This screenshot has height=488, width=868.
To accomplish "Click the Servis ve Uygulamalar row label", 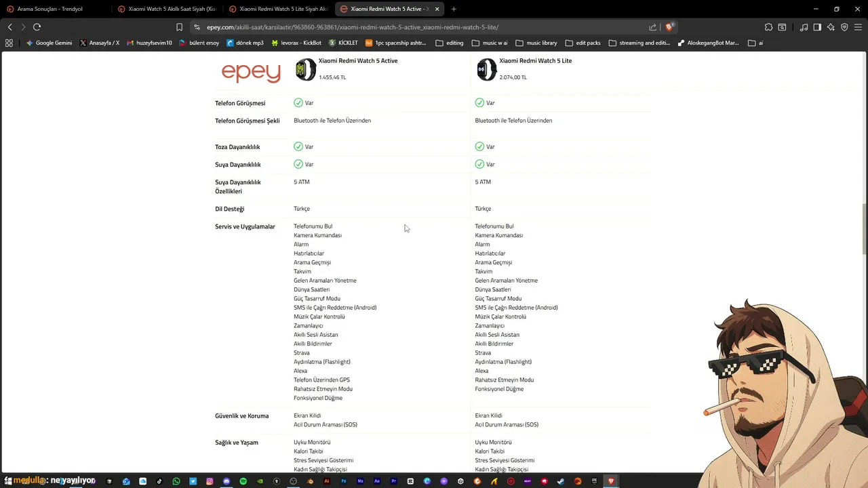I will click(x=245, y=226).
